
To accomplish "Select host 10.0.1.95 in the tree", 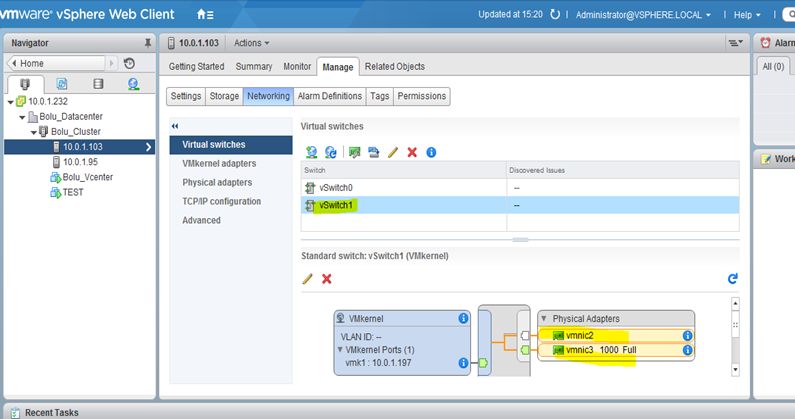I will [x=80, y=162].
